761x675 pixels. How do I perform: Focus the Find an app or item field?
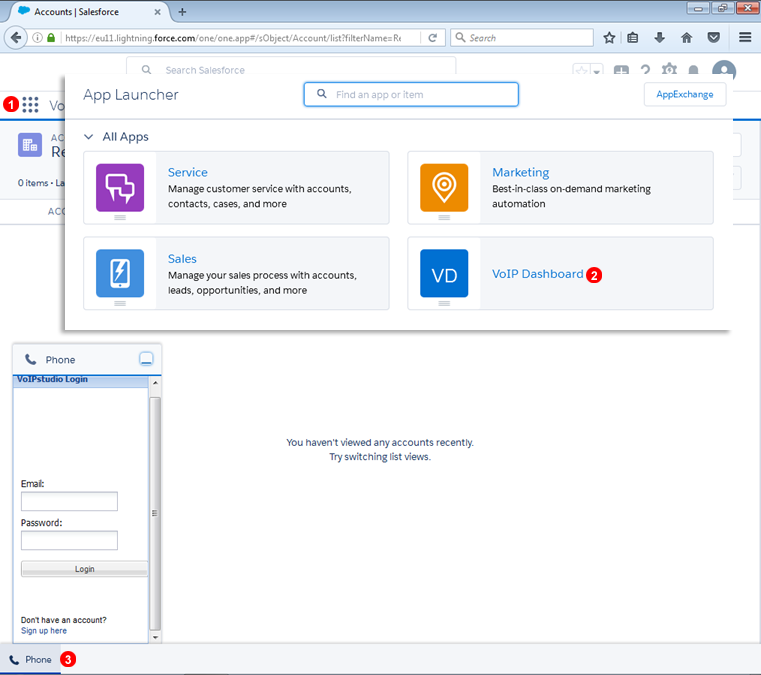[411, 94]
